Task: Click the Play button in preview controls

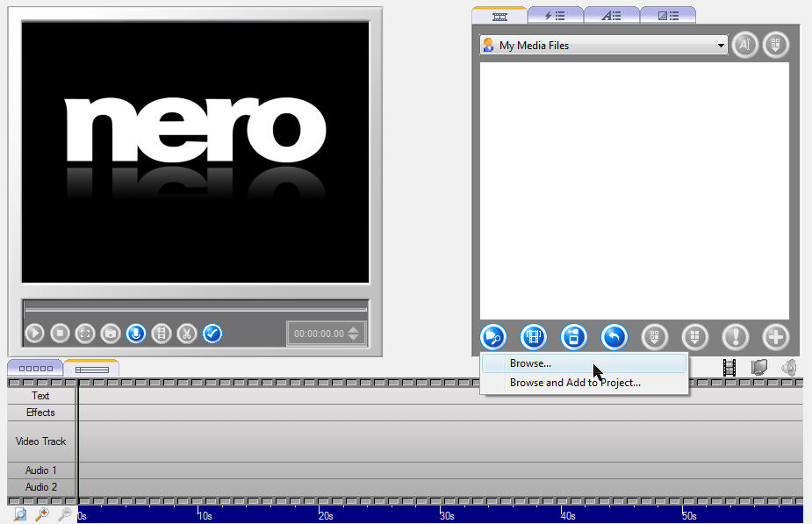Action: coord(35,333)
